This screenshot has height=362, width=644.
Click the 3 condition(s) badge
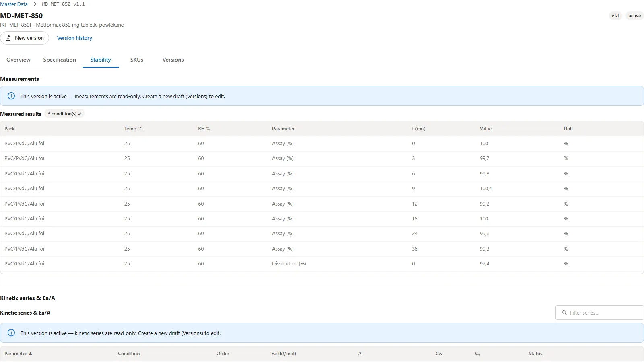pos(64,114)
